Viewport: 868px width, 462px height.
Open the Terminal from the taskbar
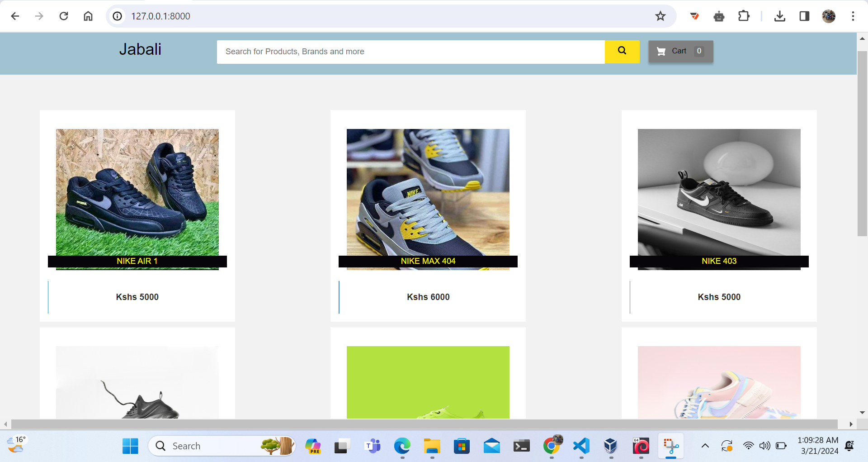click(522, 446)
